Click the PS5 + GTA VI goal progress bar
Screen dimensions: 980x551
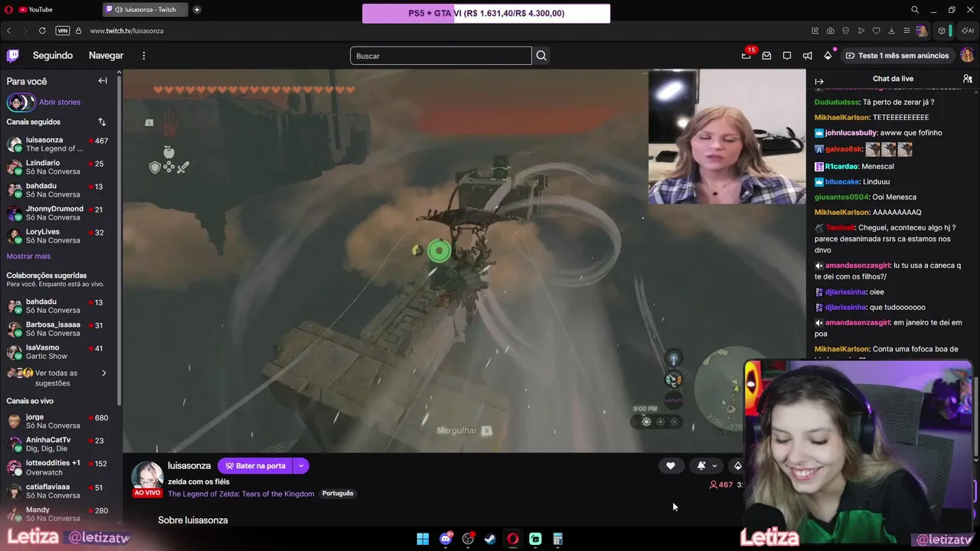pos(486,13)
